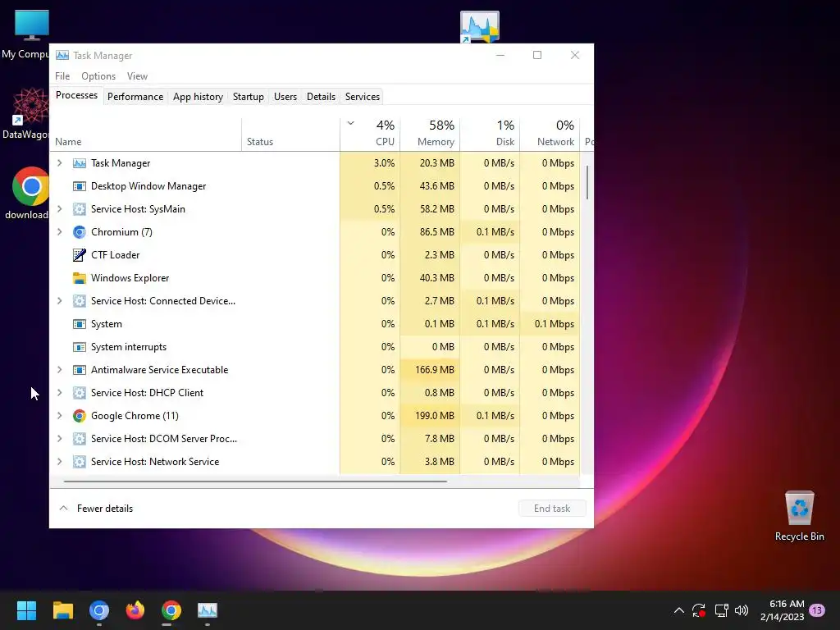
Task: Expand Service Host: DCOM Server row
Action: tap(59, 439)
